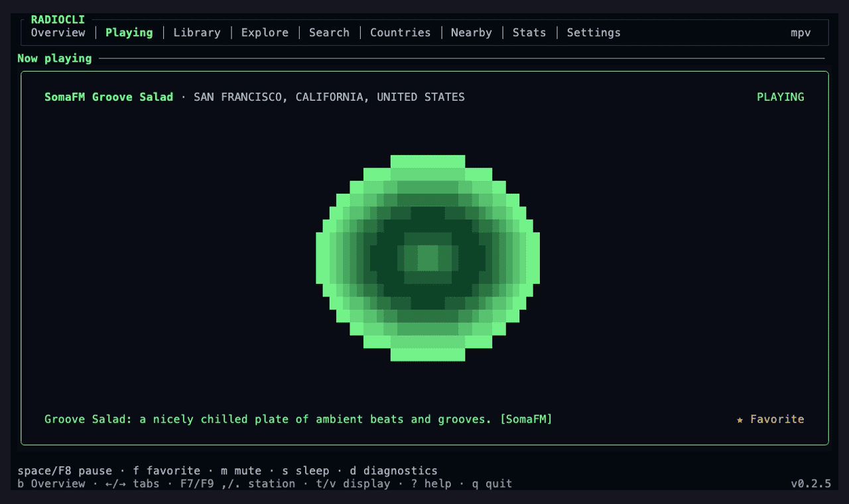Open the Library tab
Image resolution: width=849 pixels, height=504 pixels.
coord(197,32)
